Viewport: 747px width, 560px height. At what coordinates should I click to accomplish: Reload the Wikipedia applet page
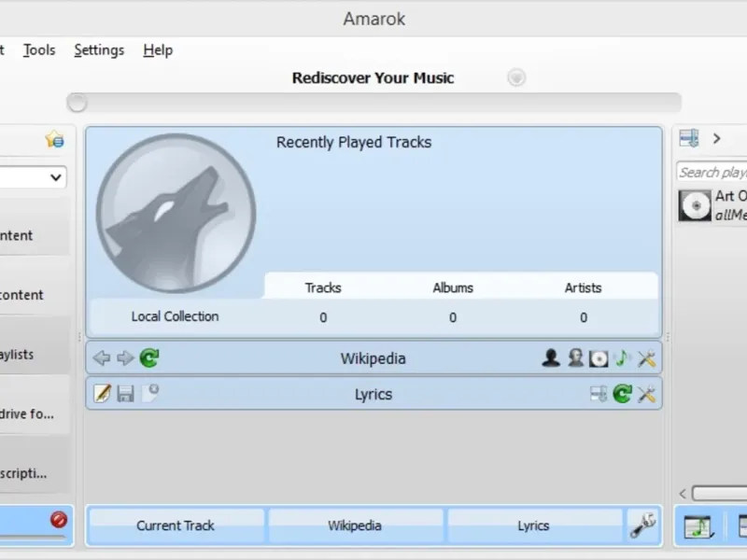tap(149, 357)
